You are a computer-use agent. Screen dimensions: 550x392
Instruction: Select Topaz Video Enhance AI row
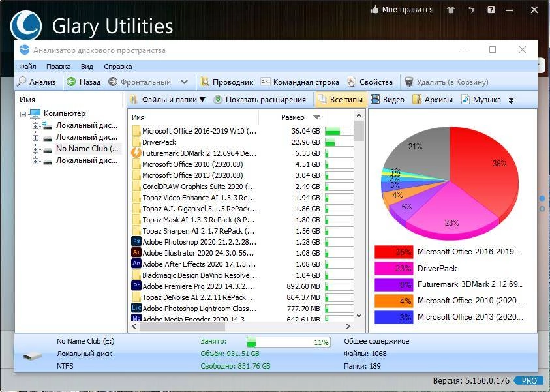coord(242,198)
